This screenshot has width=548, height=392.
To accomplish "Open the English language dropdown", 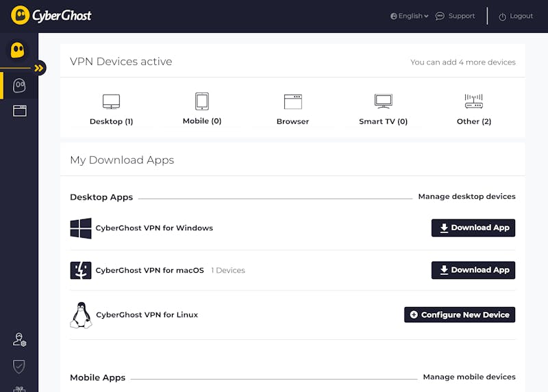I will coord(409,16).
